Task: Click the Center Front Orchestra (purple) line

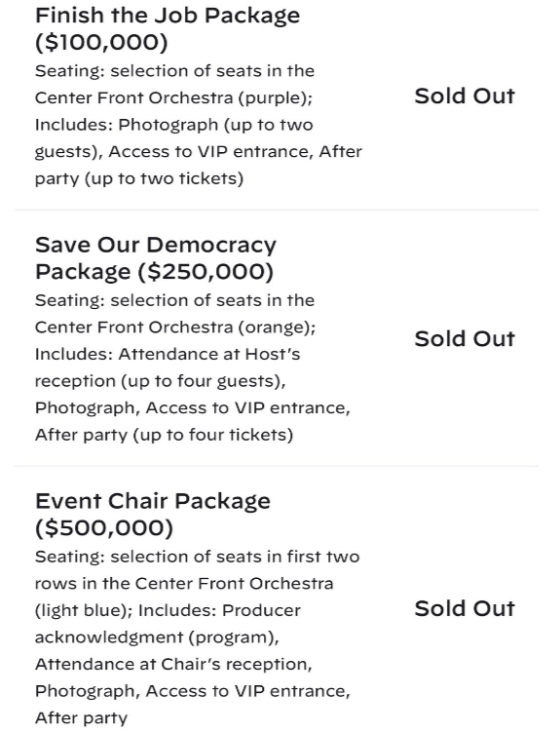Action: click(173, 98)
